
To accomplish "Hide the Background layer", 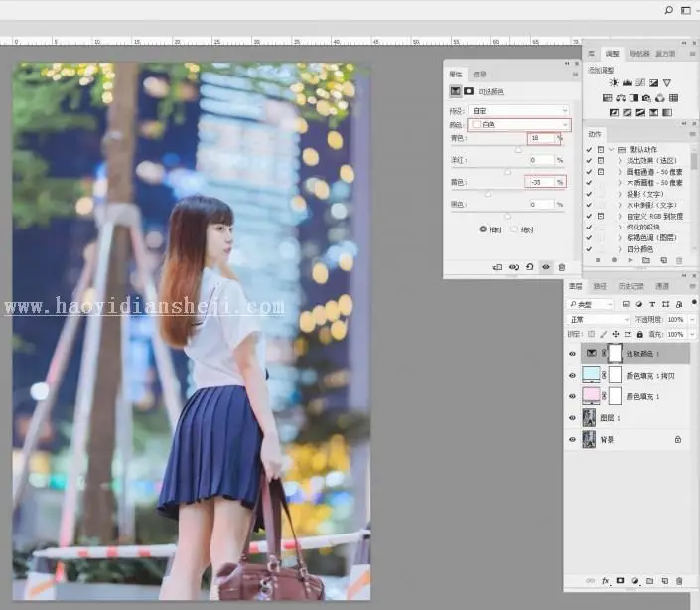I will [x=573, y=439].
